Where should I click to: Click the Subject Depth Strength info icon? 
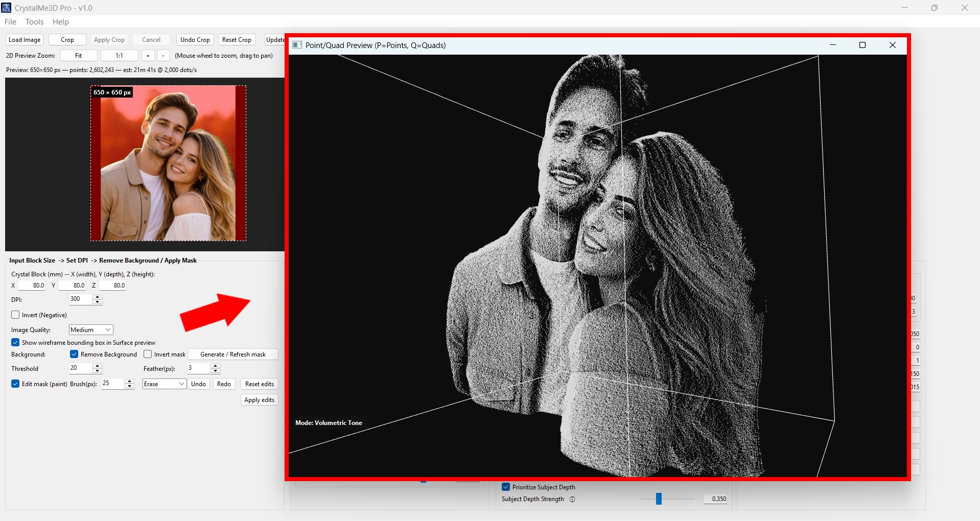click(x=572, y=500)
